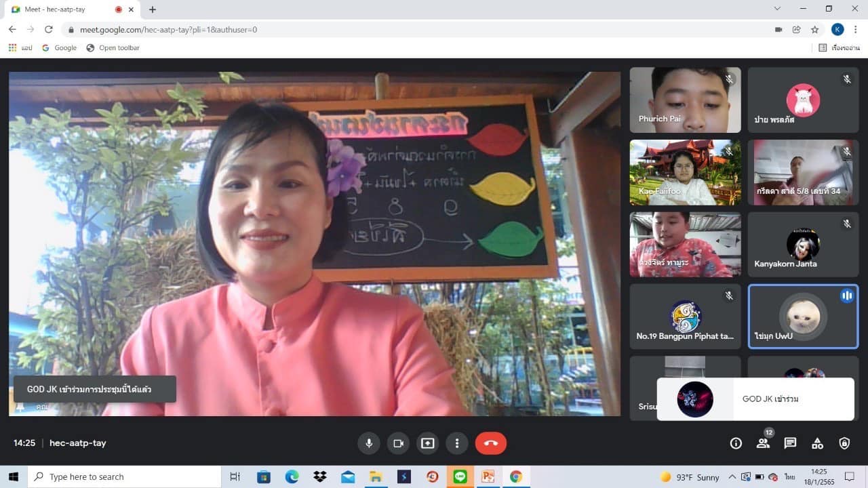Open more options three-dot menu
Image resolution: width=868 pixels, height=488 pixels.
pos(457,443)
